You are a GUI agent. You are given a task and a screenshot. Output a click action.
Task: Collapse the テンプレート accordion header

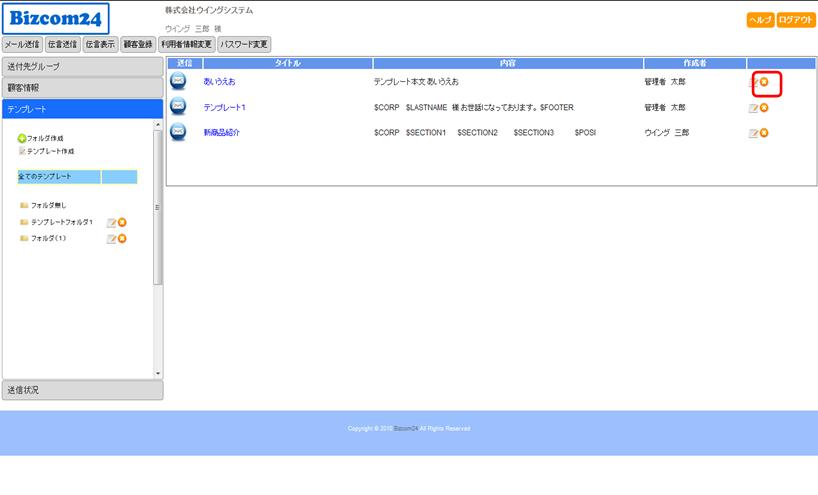tap(81, 109)
